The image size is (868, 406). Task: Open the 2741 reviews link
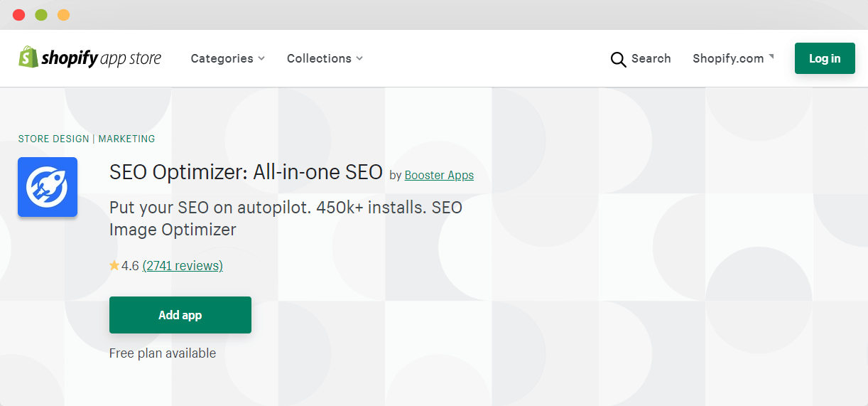point(183,266)
